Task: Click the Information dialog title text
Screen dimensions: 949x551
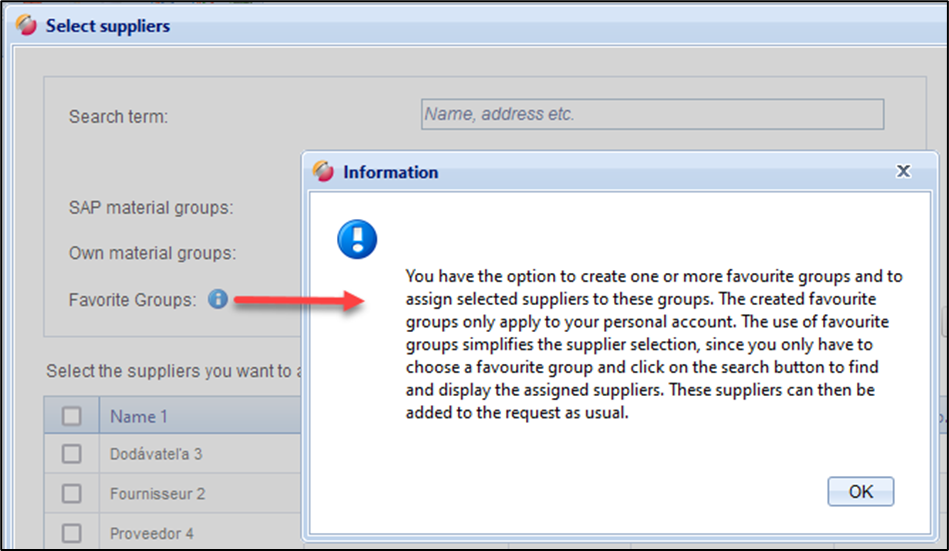Action: (x=390, y=172)
